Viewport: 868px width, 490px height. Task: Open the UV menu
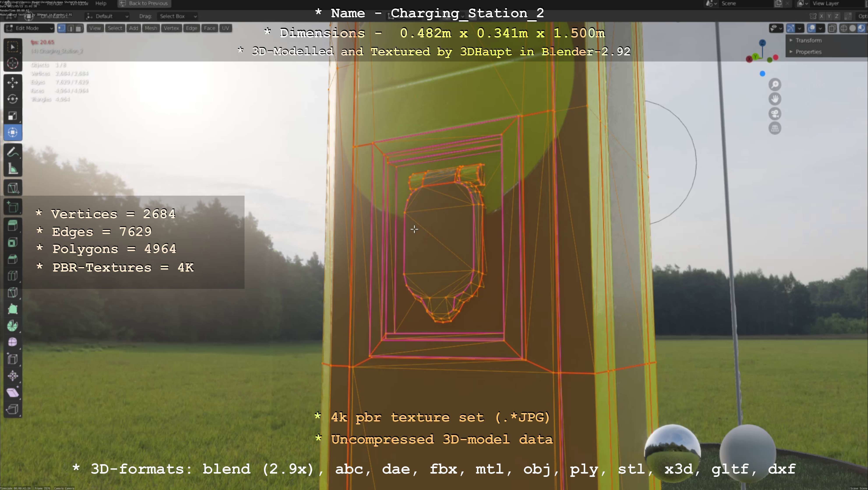coord(225,28)
